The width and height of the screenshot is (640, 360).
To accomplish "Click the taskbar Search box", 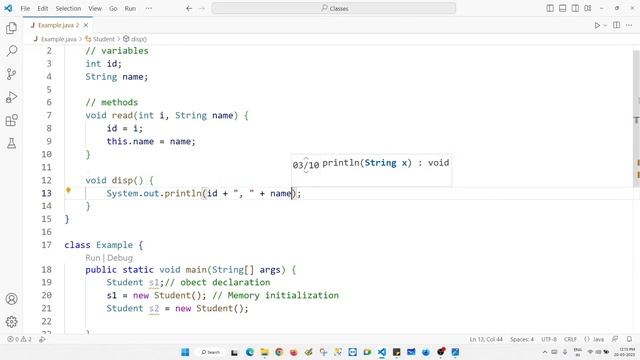I will pos(210,352).
